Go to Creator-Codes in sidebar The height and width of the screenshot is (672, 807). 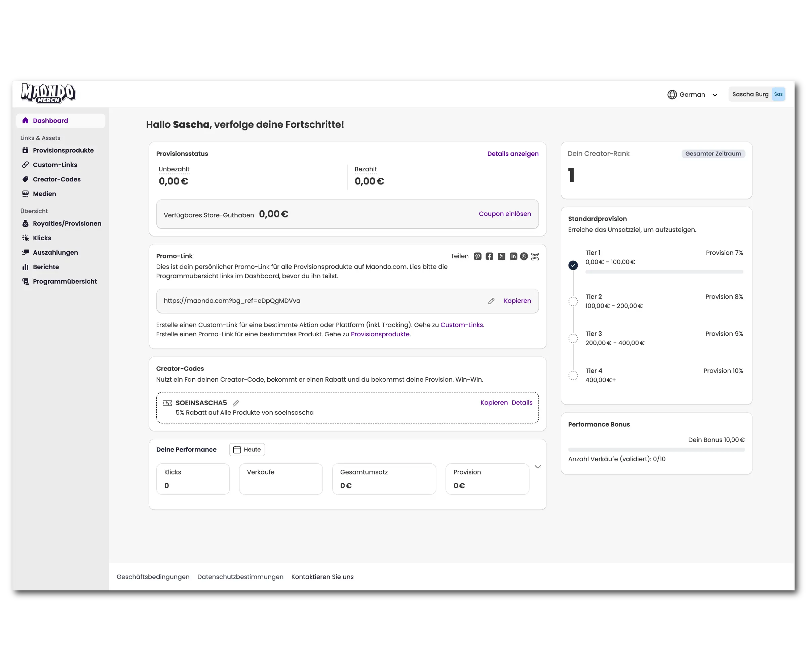pyautogui.click(x=56, y=179)
